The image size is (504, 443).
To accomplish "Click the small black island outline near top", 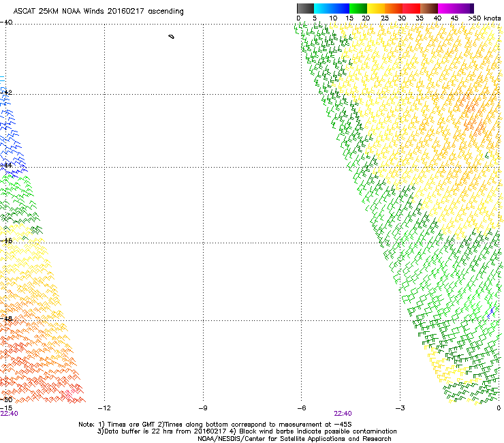I will (172, 37).
